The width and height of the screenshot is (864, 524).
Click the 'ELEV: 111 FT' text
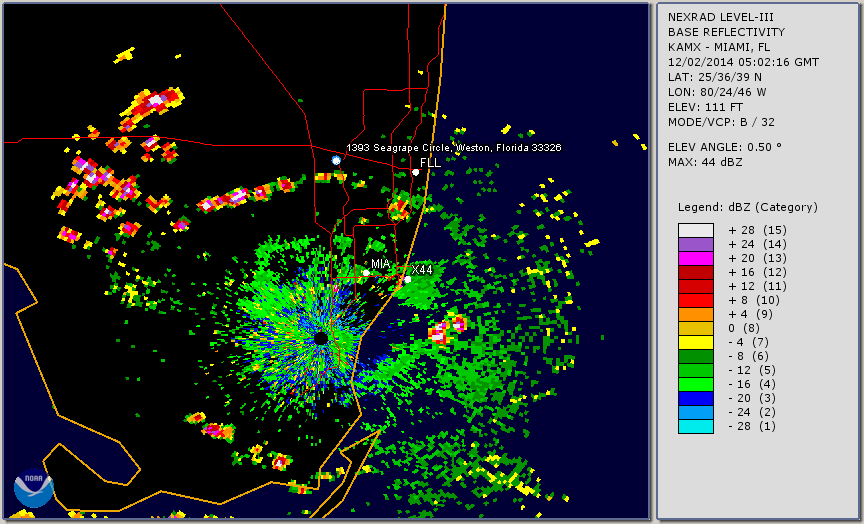point(705,107)
